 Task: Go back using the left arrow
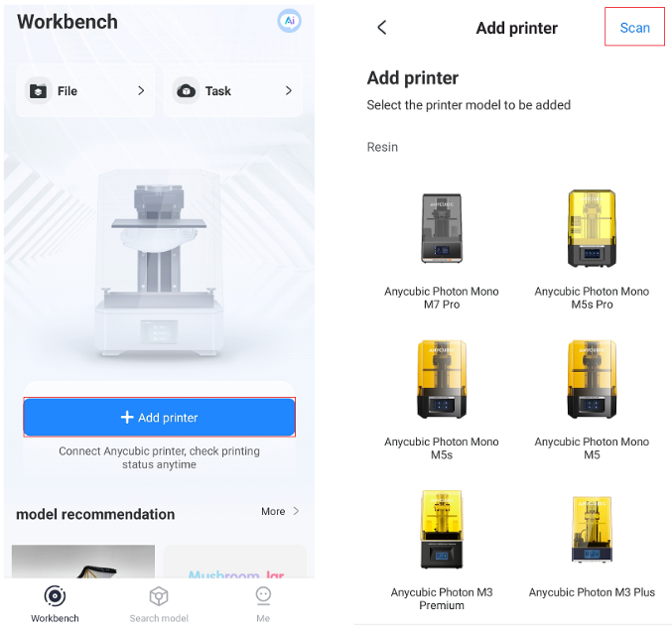pyautogui.click(x=382, y=28)
